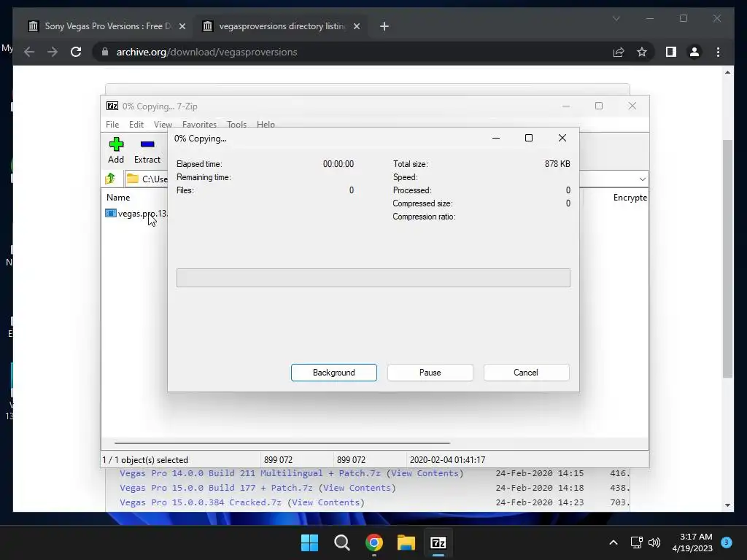Open the Favorites menu in 7-Zip
747x560 pixels.
199,124
